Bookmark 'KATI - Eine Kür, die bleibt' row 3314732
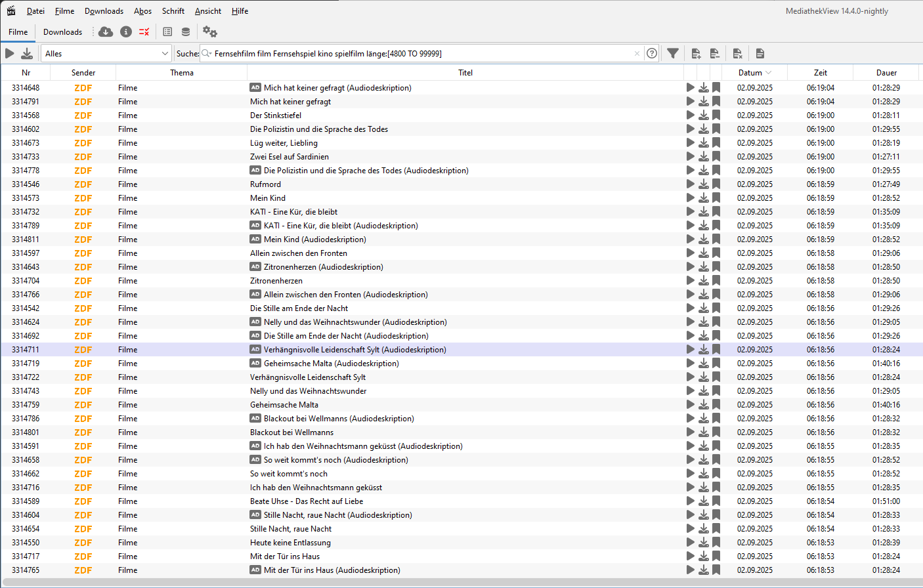This screenshot has height=588, width=923. 716,211
